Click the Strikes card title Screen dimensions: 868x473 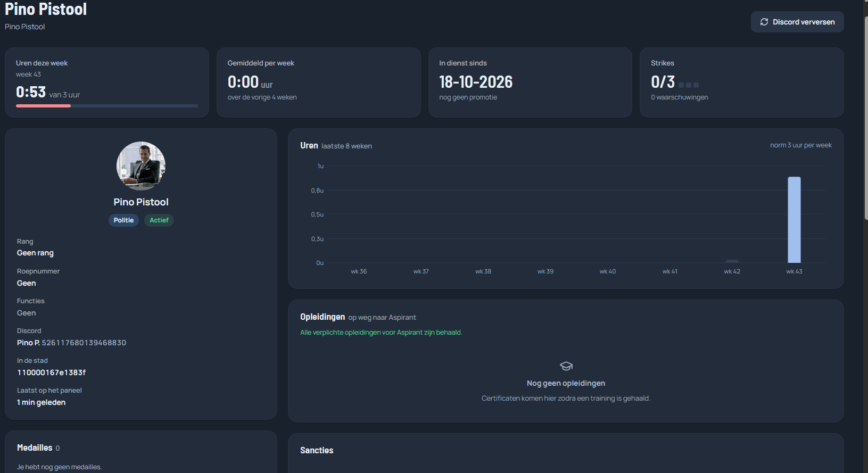(663, 63)
